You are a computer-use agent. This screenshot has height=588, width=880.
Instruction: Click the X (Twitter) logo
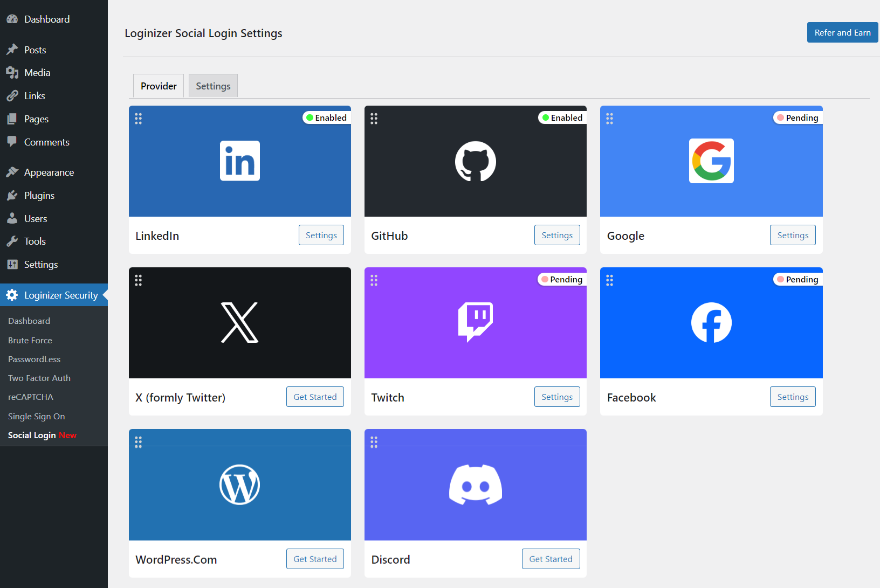click(240, 322)
